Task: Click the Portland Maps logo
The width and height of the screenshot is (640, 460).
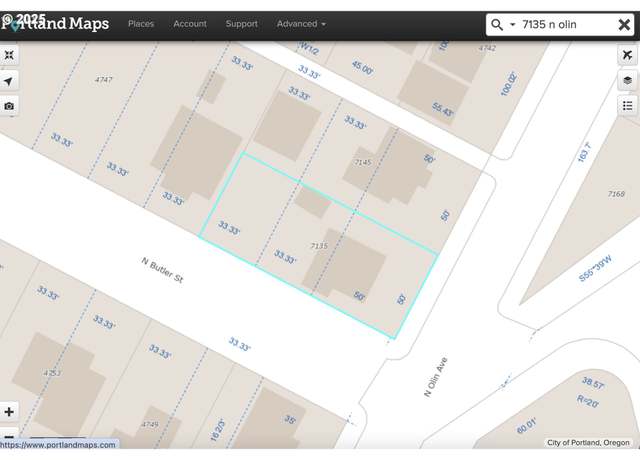Action: pyautogui.click(x=55, y=23)
